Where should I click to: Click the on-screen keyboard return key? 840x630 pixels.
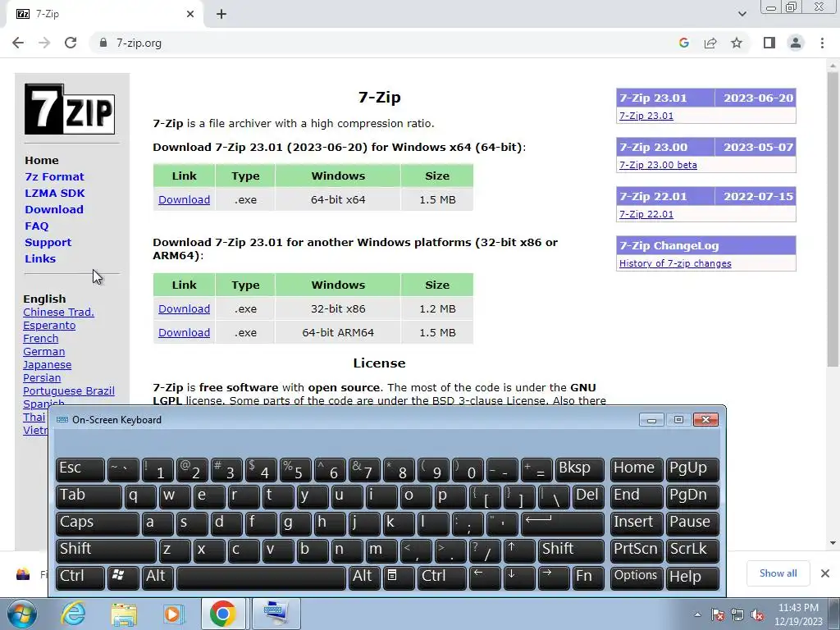coord(562,523)
